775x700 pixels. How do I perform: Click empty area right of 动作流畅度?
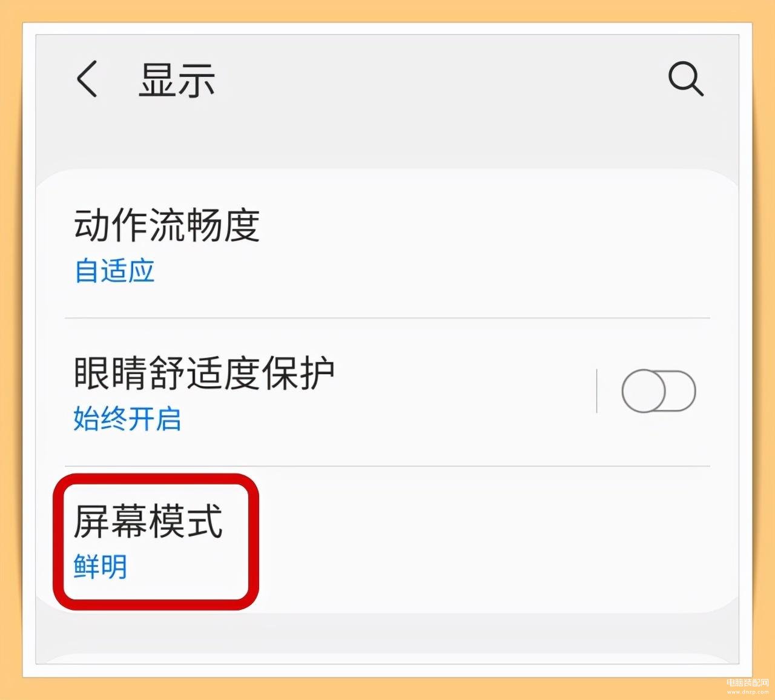coord(496,244)
